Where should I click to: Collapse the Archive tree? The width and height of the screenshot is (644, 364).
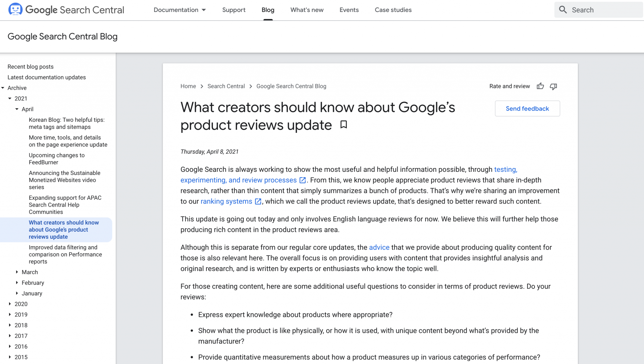tap(3, 88)
